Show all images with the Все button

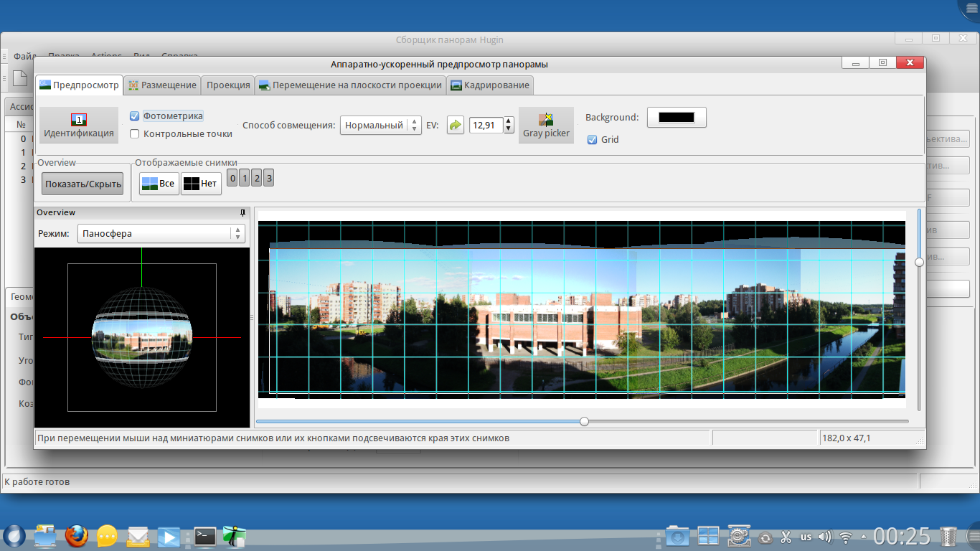coord(159,184)
